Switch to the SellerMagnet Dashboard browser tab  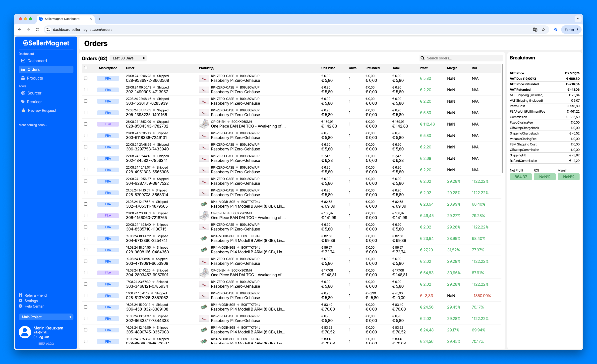[62, 19]
